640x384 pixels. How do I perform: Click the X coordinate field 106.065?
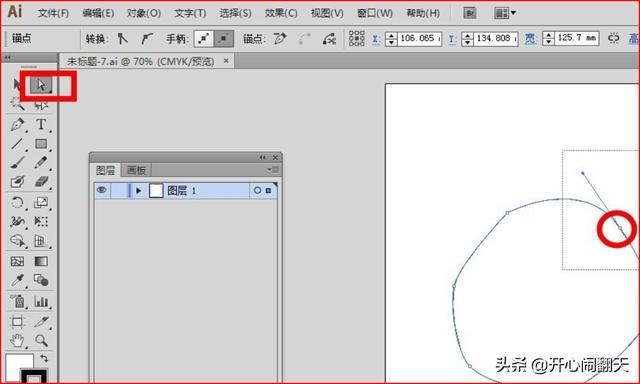(420, 39)
